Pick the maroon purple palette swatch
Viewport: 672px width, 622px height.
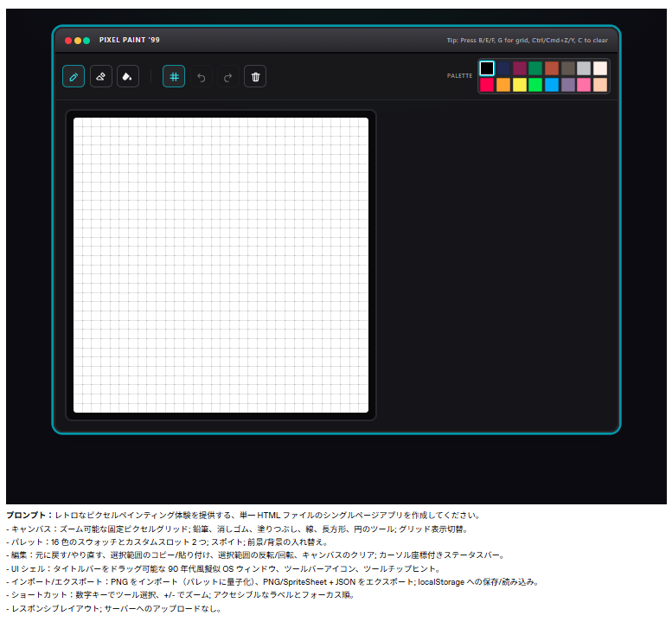coord(520,68)
